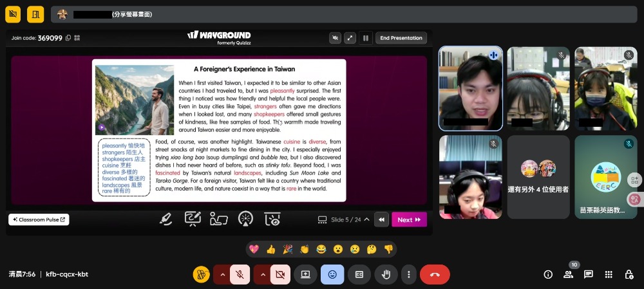The image size is (644, 289).
Task: Expand audio settings arrow beside microphone
Action: [x=222, y=274]
